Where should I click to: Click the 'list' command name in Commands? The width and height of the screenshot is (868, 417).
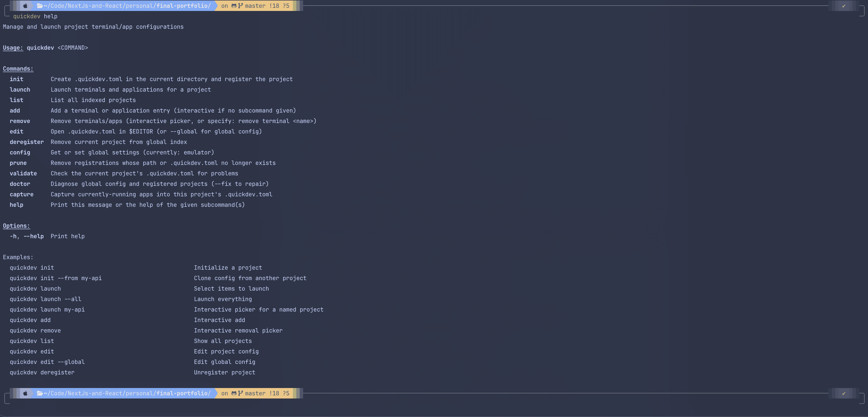click(x=17, y=100)
